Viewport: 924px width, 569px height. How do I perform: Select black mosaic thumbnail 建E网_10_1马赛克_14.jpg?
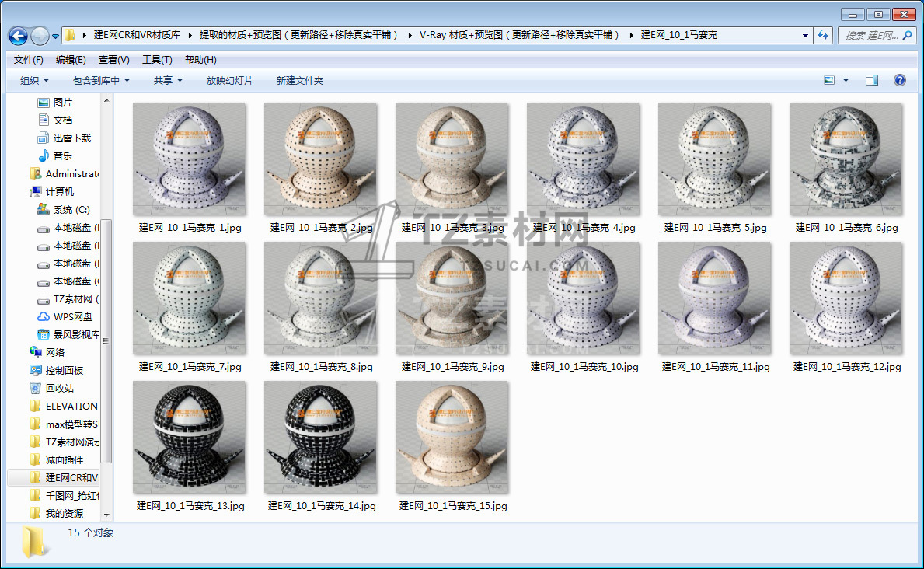321,438
